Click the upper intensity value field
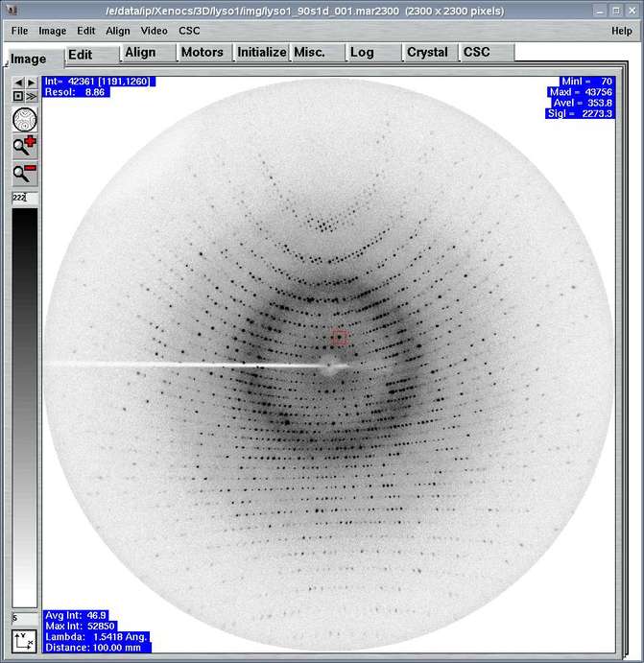The width and height of the screenshot is (644, 663). 24,198
